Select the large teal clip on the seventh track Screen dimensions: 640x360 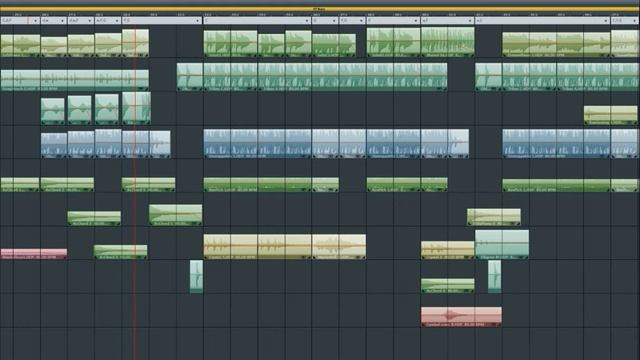pos(502,244)
